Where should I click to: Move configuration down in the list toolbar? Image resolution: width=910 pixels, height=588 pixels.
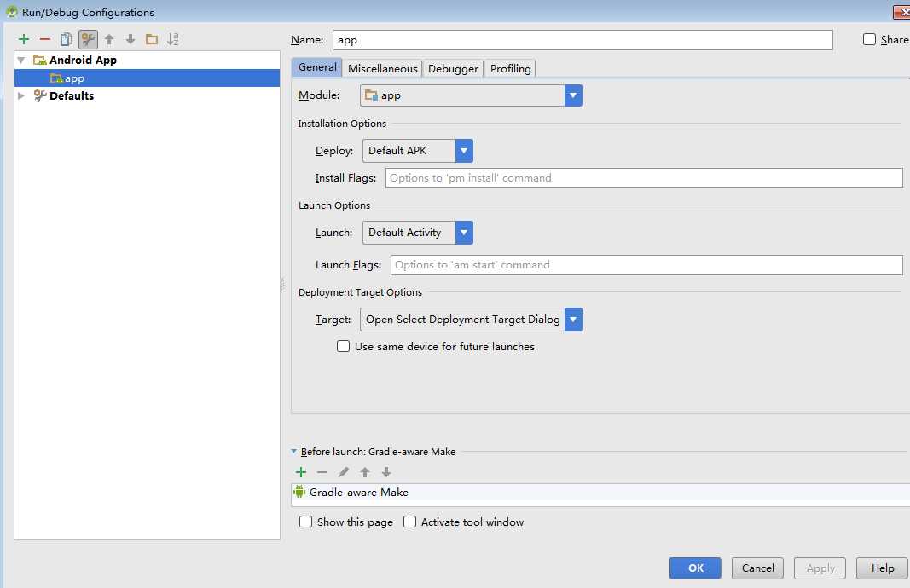pos(130,39)
